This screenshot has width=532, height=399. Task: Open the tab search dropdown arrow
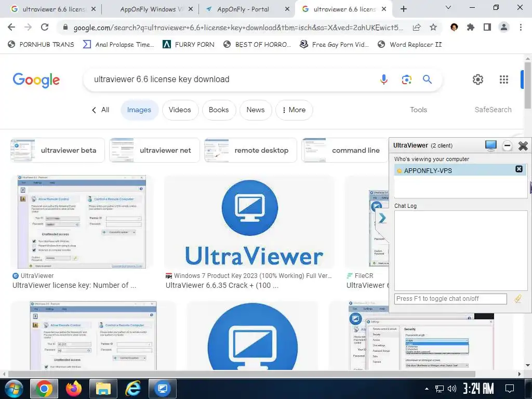pyautogui.click(x=448, y=7)
